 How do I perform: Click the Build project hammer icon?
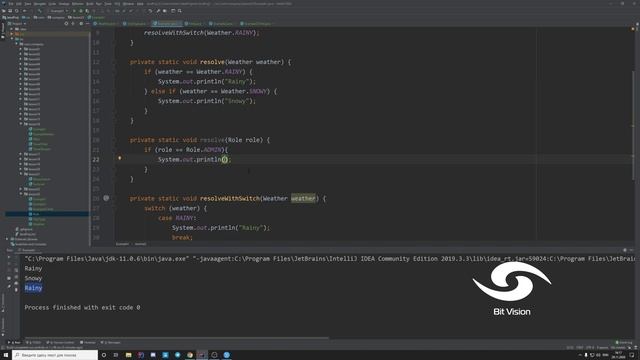point(40,11)
